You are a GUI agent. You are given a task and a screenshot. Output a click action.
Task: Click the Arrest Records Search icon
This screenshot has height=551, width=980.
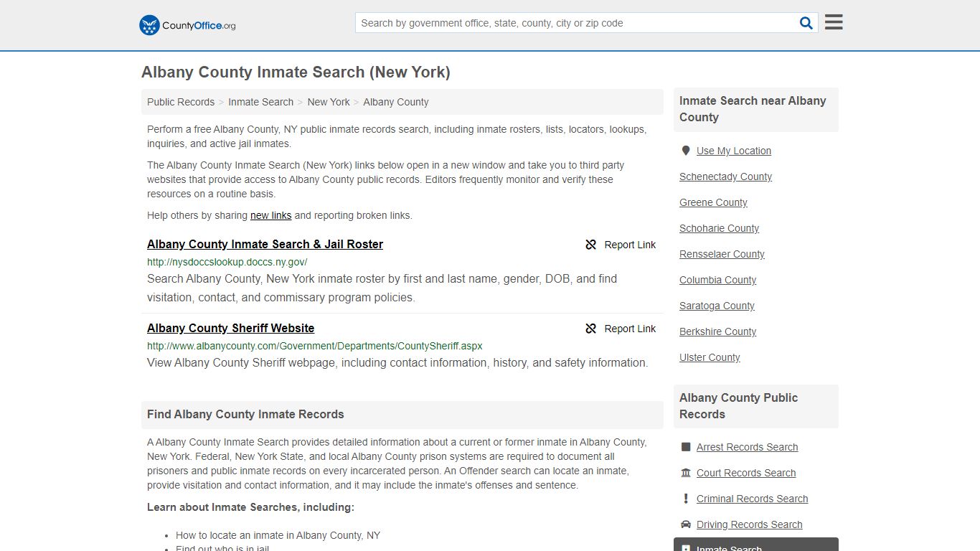pos(686,447)
